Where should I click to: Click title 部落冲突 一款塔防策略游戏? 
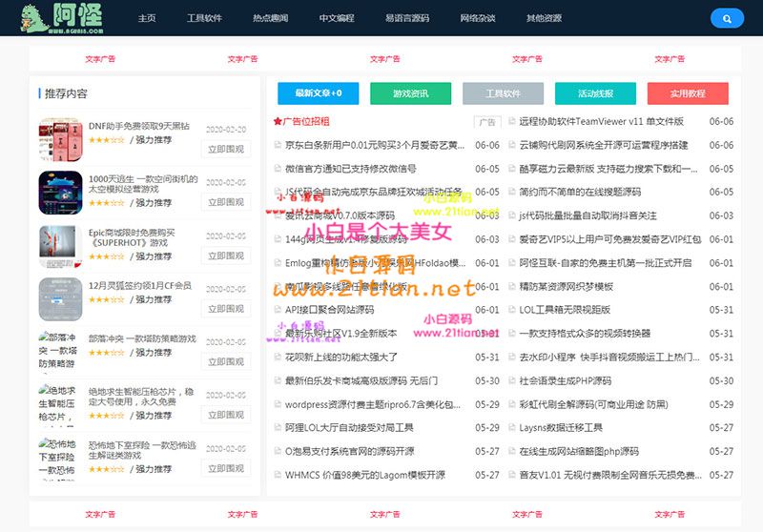142,338
